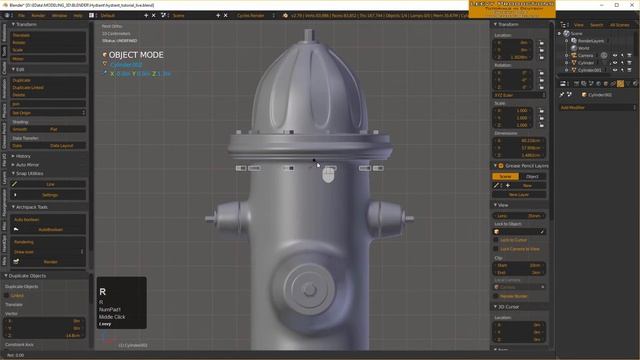Viewport: 640px width, 360px height.
Task: Enable the Lock Camera to View checkbox
Action: coord(496,249)
